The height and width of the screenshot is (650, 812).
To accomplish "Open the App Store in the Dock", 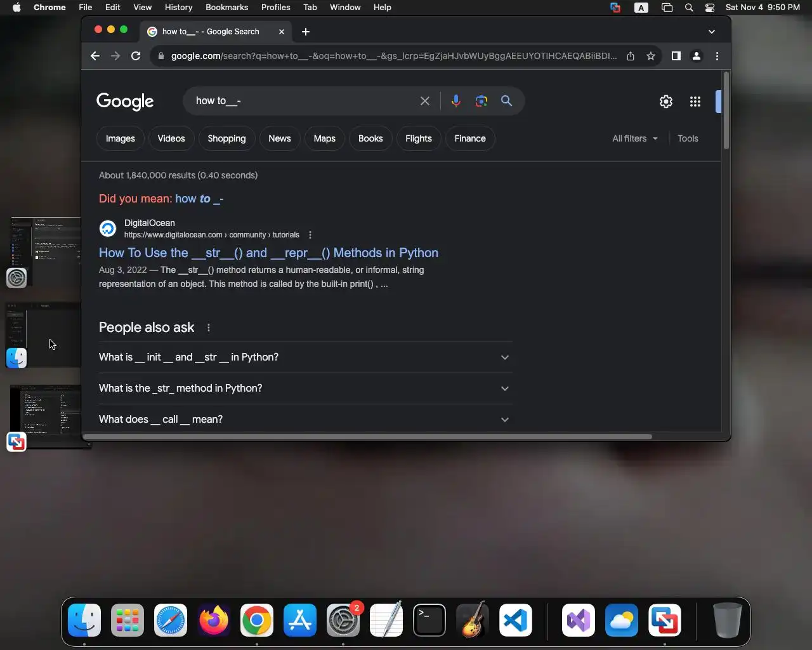I will tap(300, 620).
